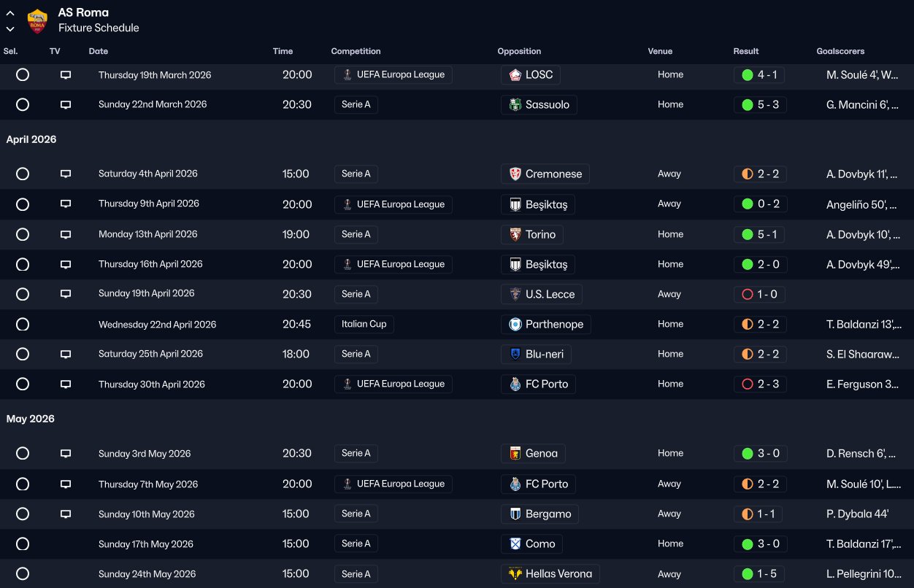This screenshot has height=588, width=914.
Task: Click the May 2026 month heading
Action: click(x=31, y=419)
